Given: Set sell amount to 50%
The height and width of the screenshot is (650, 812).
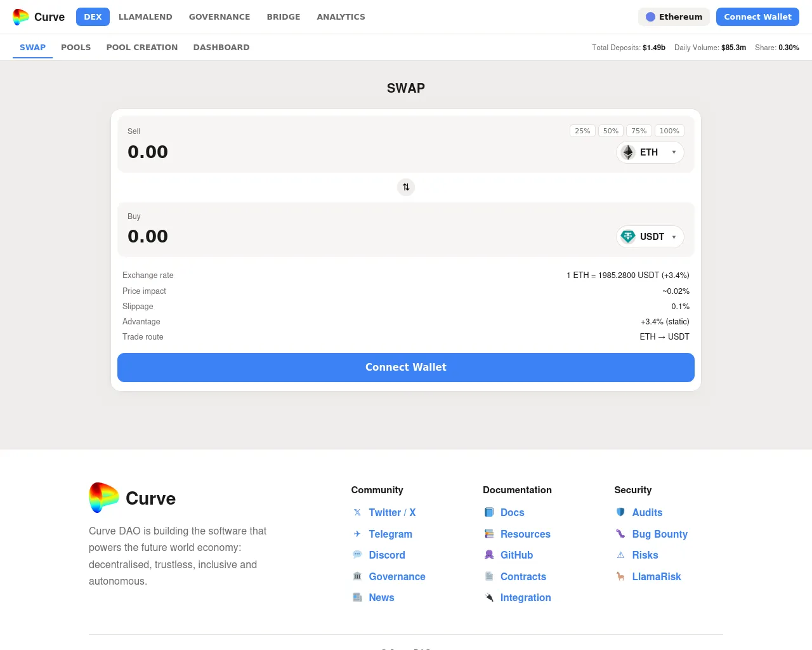Looking at the screenshot, I should coord(611,131).
